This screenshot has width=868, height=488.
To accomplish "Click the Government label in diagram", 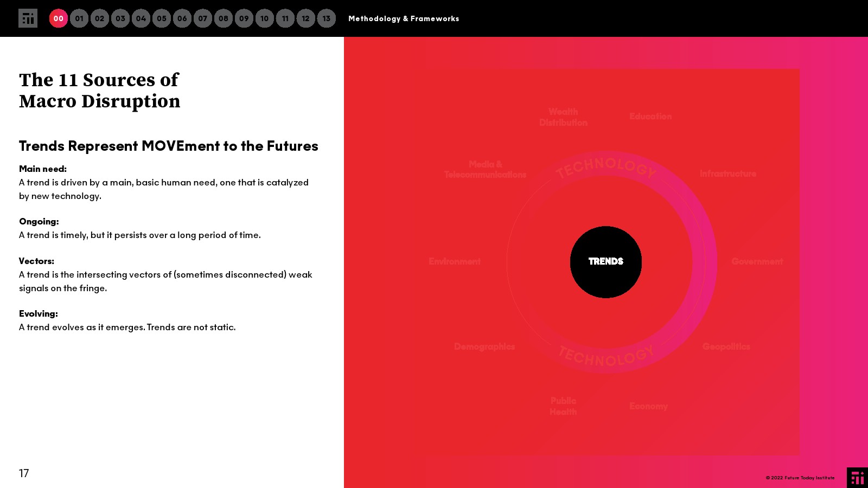I will pyautogui.click(x=757, y=262).
